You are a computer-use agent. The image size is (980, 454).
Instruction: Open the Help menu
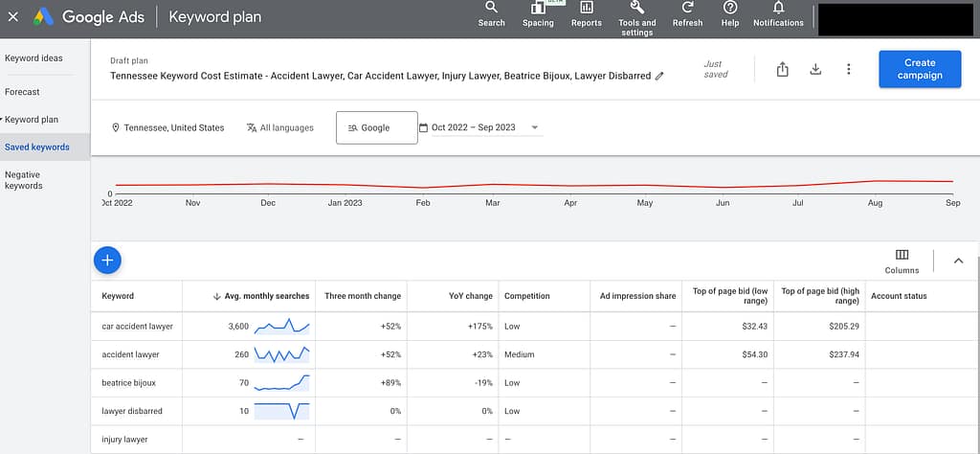[730, 14]
